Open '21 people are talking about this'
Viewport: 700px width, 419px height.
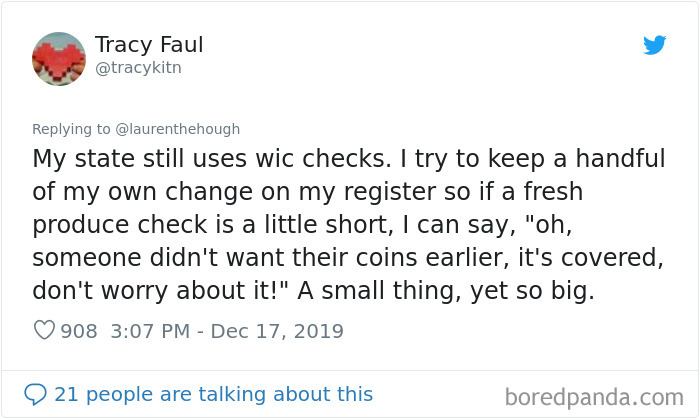(213, 394)
